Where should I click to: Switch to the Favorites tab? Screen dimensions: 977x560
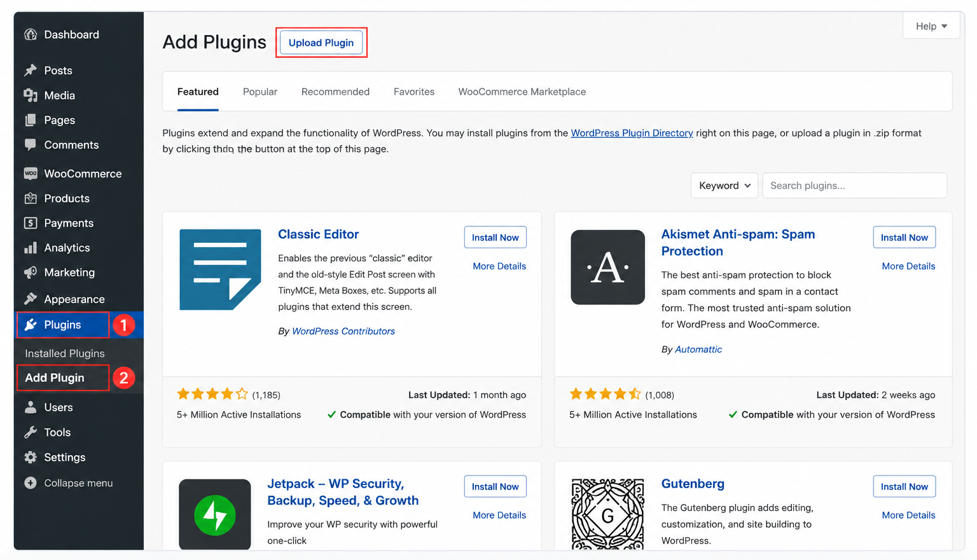[414, 92]
